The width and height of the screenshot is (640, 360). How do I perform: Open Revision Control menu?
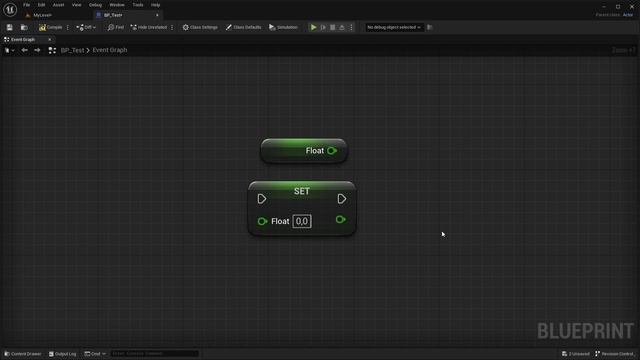(614, 353)
